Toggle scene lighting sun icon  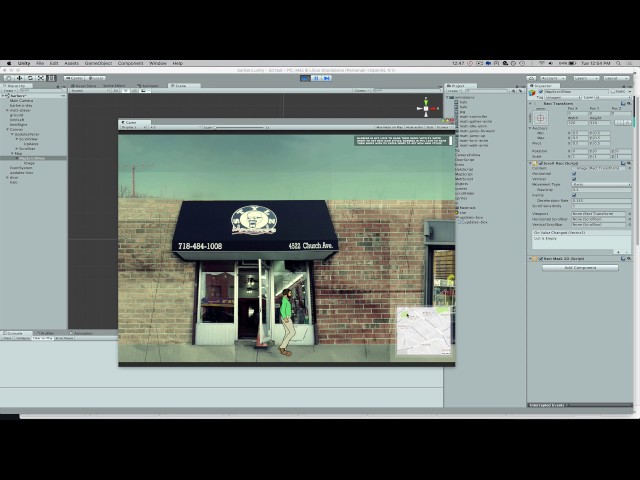coord(126,91)
